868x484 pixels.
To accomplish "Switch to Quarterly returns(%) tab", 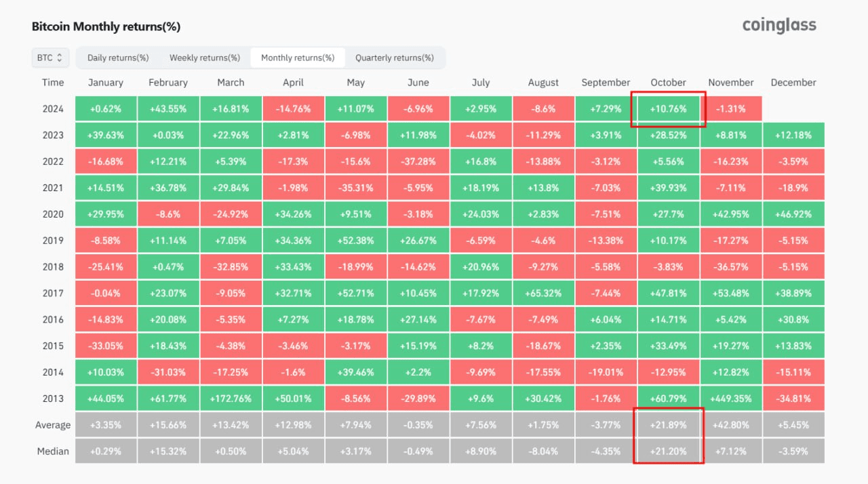I will click(x=395, y=58).
